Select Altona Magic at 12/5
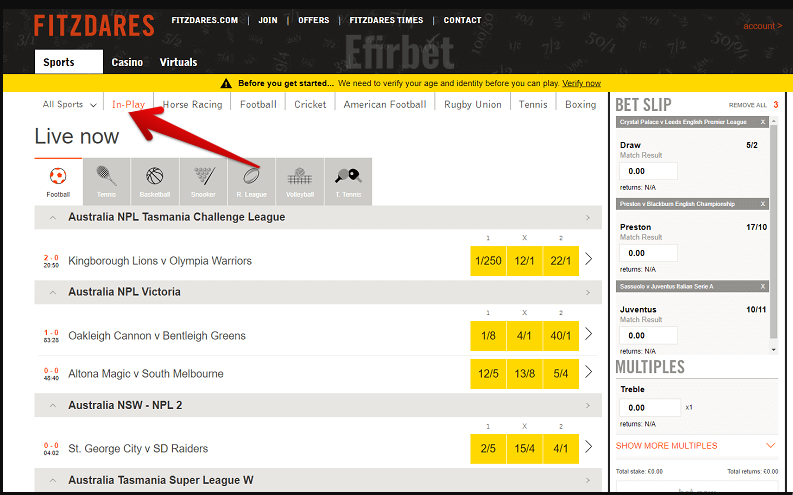The height and width of the screenshot is (495, 793). [488, 374]
